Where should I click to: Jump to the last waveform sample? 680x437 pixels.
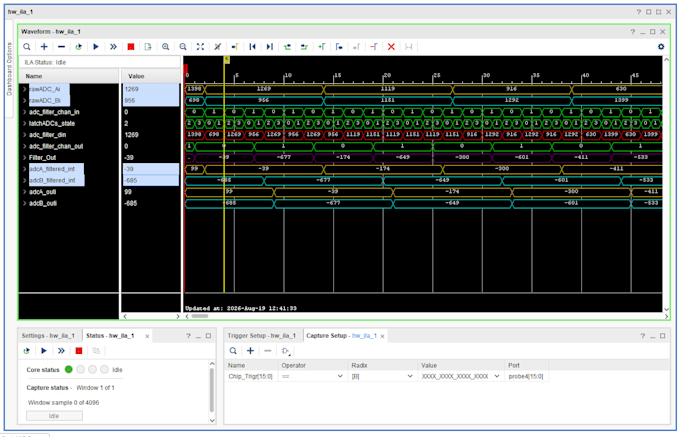(x=270, y=47)
